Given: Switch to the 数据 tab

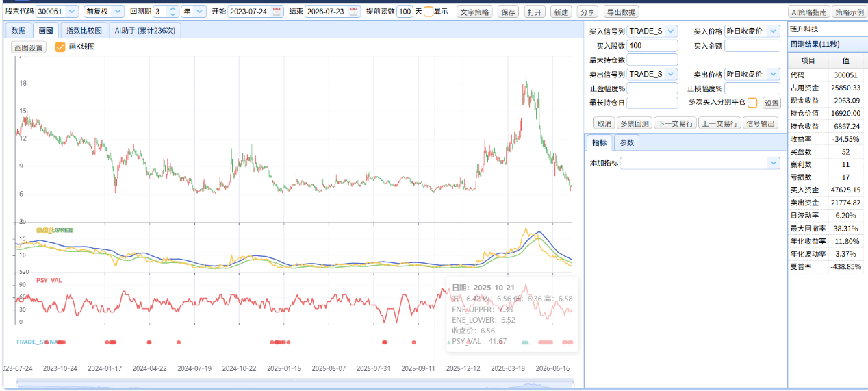Looking at the screenshot, I should pyautogui.click(x=18, y=30).
